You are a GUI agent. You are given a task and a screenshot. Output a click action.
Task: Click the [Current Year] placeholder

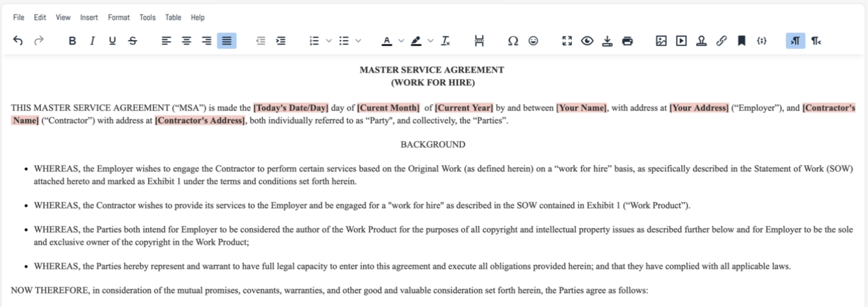tap(464, 108)
